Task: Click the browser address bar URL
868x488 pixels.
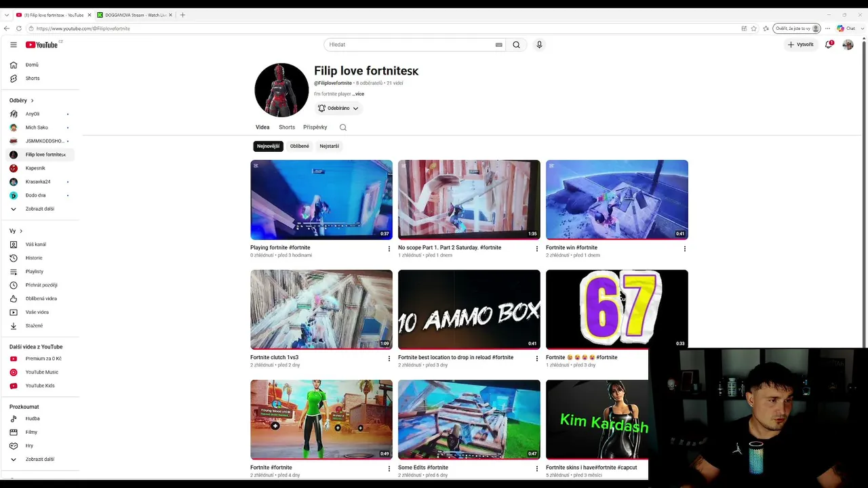Action: coord(83,28)
